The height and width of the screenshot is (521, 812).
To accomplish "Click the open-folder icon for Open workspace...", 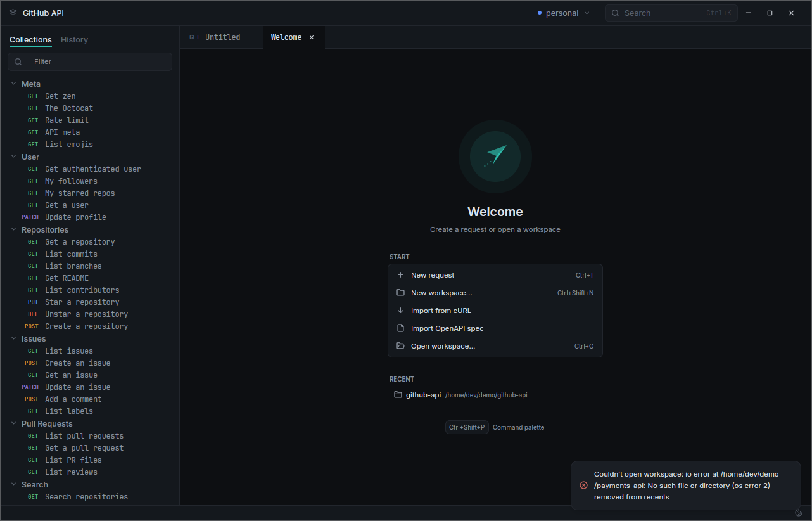I will [400, 346].
